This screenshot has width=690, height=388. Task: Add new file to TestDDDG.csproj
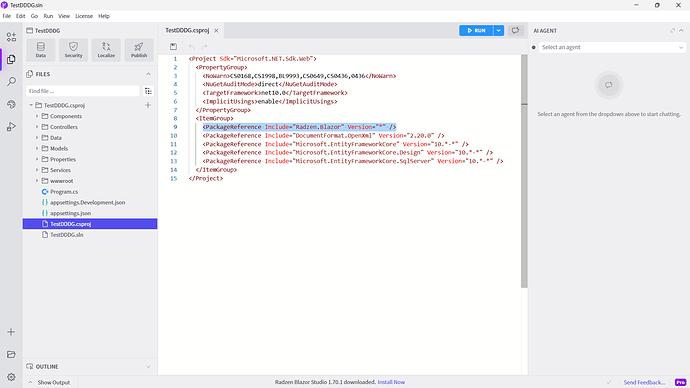148,105
